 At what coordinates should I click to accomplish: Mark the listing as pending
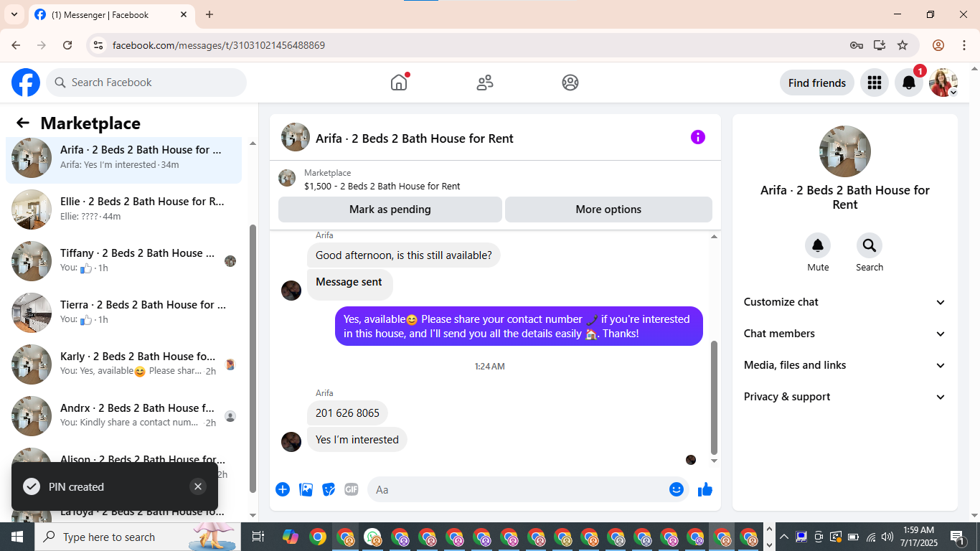(x=390, y=209)
